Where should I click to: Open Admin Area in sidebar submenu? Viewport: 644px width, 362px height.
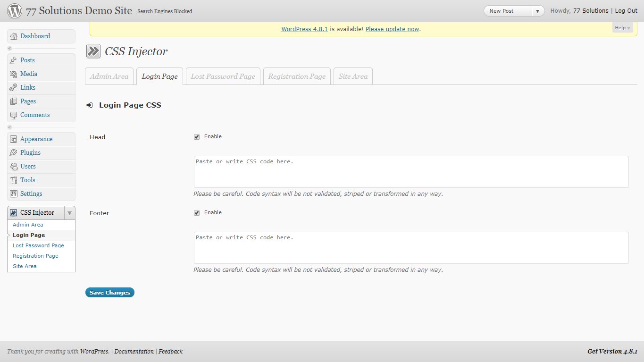28,225
